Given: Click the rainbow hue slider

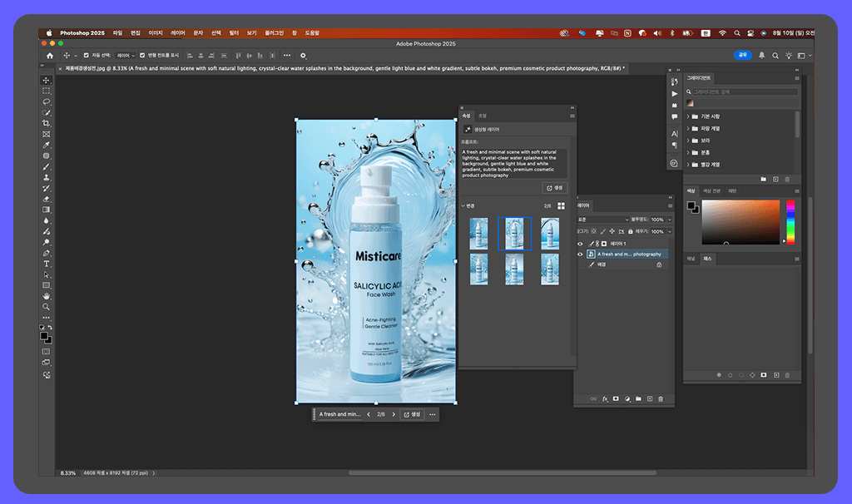Looking at the screenshot, I should [x=790, y=222].
